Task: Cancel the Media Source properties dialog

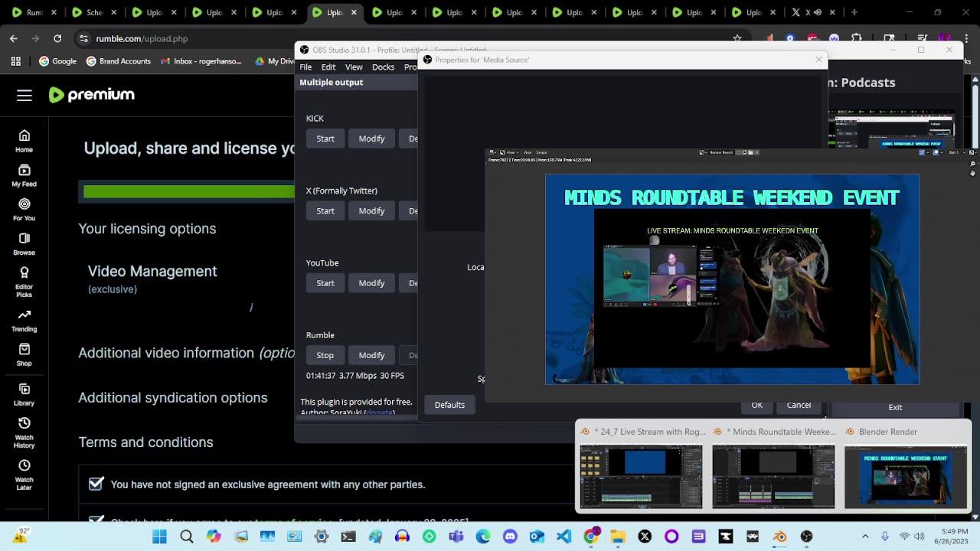Action: click(799, 405)
